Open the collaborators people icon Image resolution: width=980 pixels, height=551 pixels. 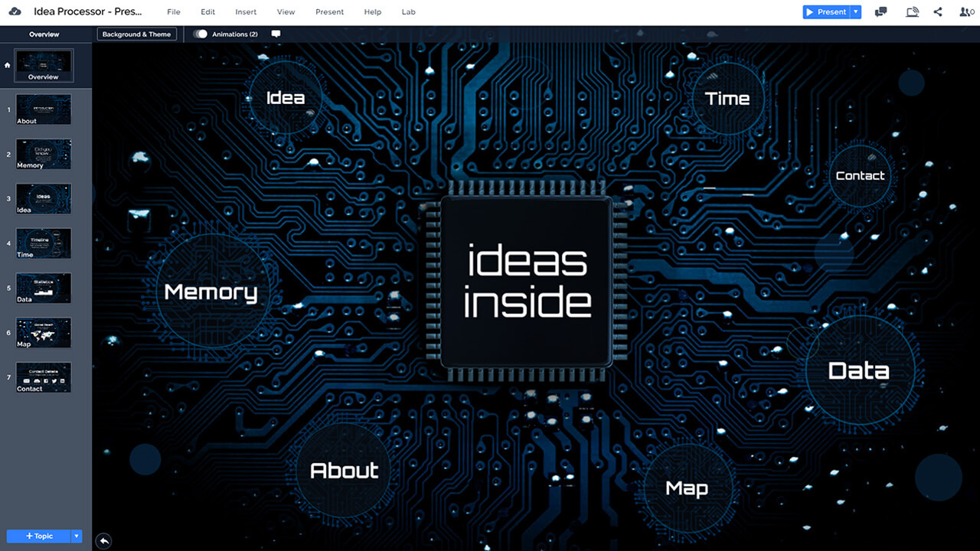coord(966,12)
